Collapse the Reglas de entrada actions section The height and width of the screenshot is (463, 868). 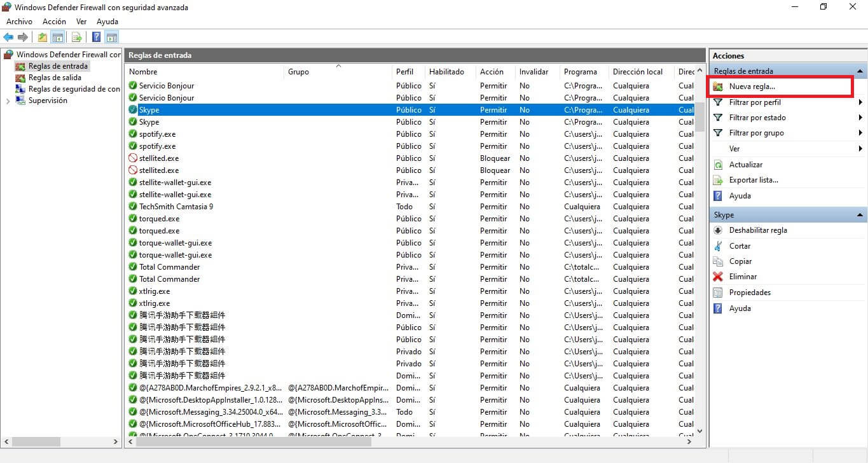[860, 71]
